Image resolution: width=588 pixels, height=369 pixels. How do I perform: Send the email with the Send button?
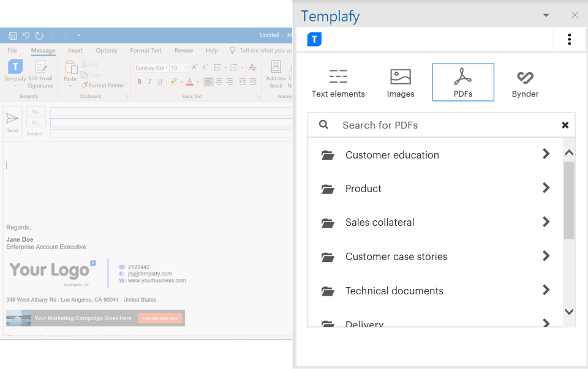point(12,122)
